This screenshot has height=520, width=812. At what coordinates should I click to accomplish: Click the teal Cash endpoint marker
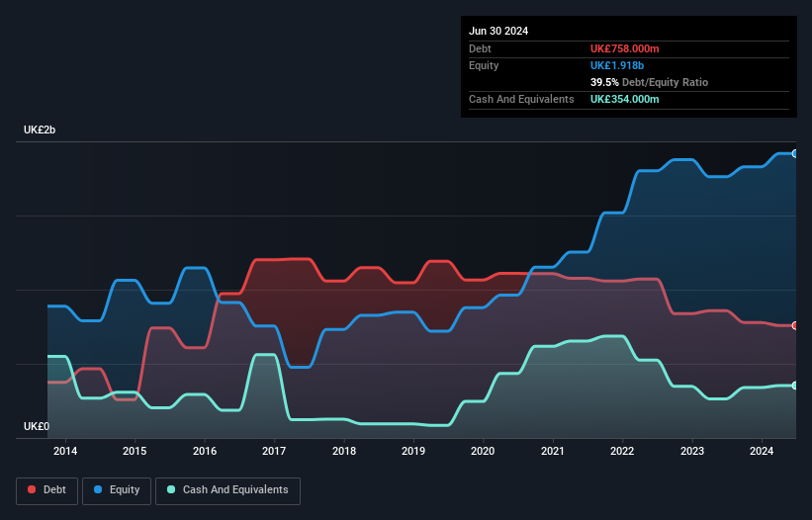click(x=795, y=386)
